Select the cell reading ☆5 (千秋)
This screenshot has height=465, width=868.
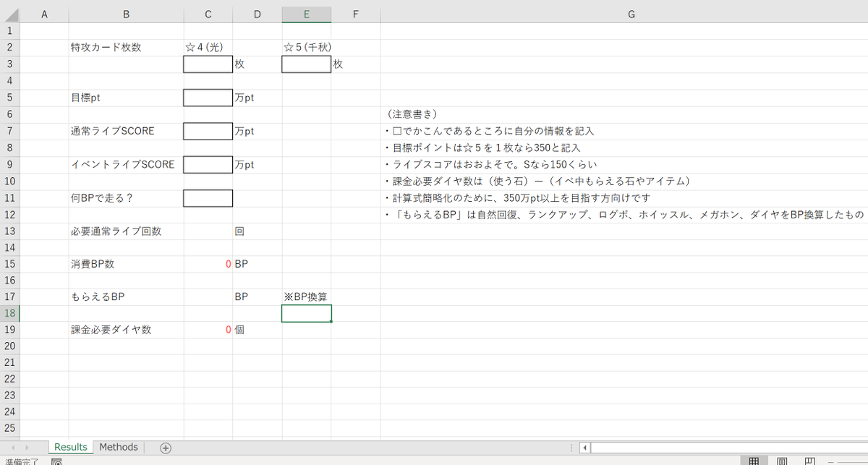[x=307, y=48]
